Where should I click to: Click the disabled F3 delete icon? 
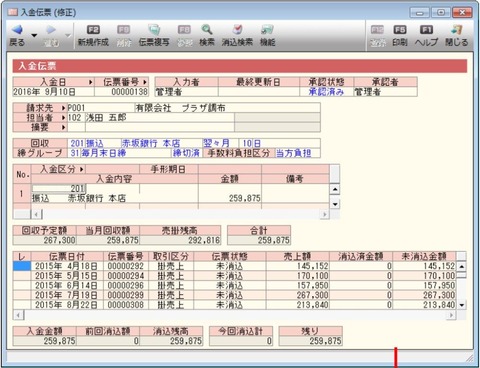coord(123,30)
